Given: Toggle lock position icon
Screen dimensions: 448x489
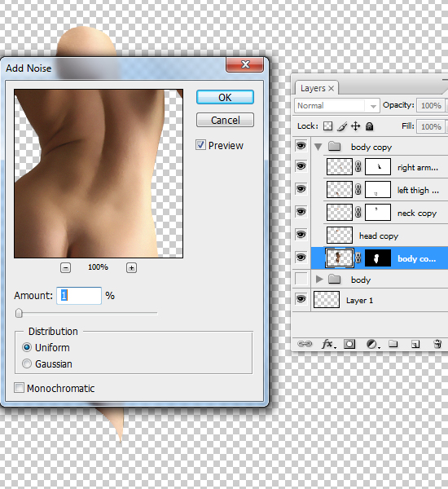Looking at the screenshot, I should (x=355, y=126).
